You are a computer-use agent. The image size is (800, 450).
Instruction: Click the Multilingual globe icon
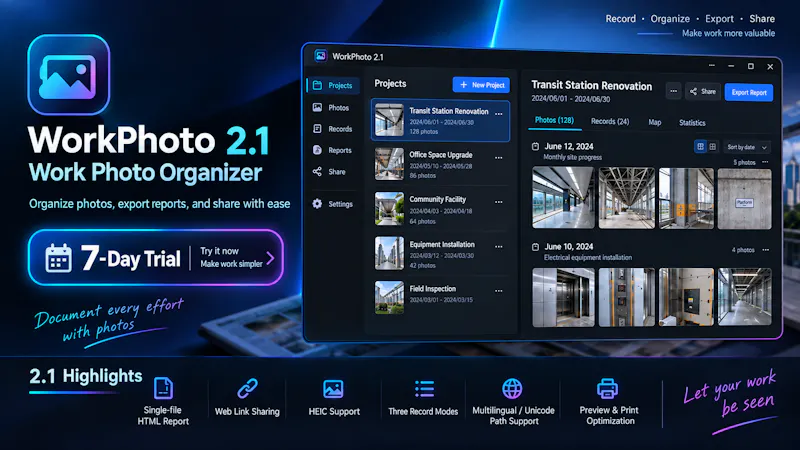[512, 389]
